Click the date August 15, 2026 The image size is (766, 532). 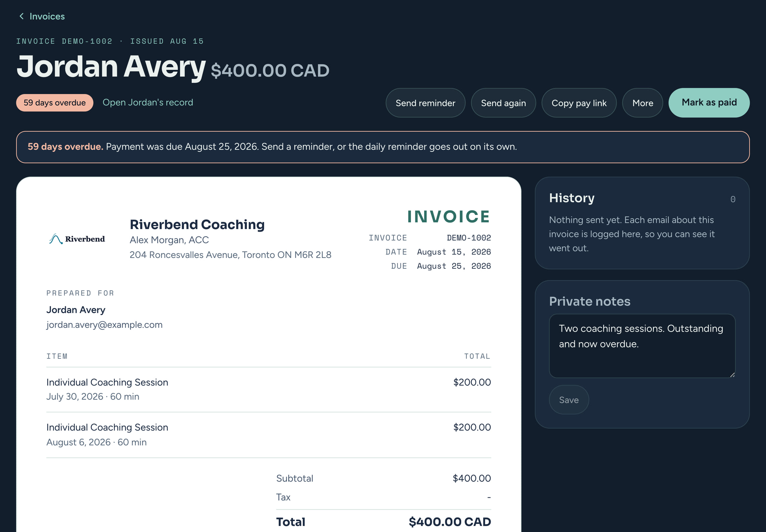[454, 252]
